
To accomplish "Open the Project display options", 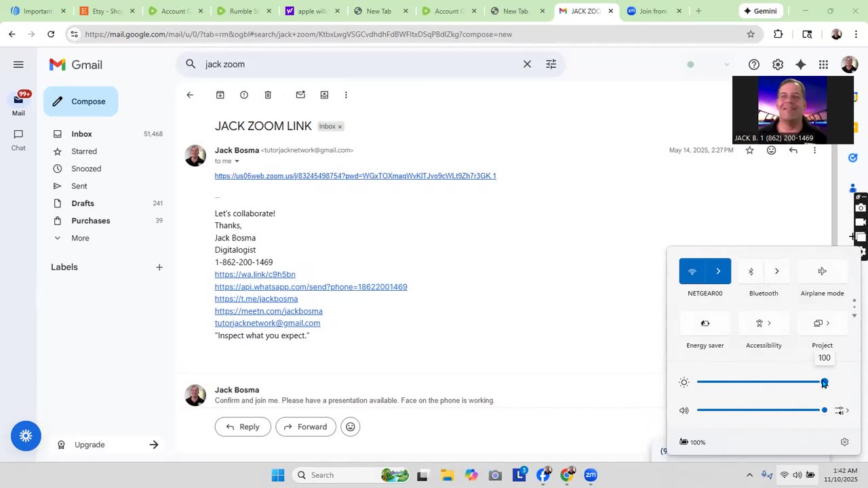I will coord(822,323).
